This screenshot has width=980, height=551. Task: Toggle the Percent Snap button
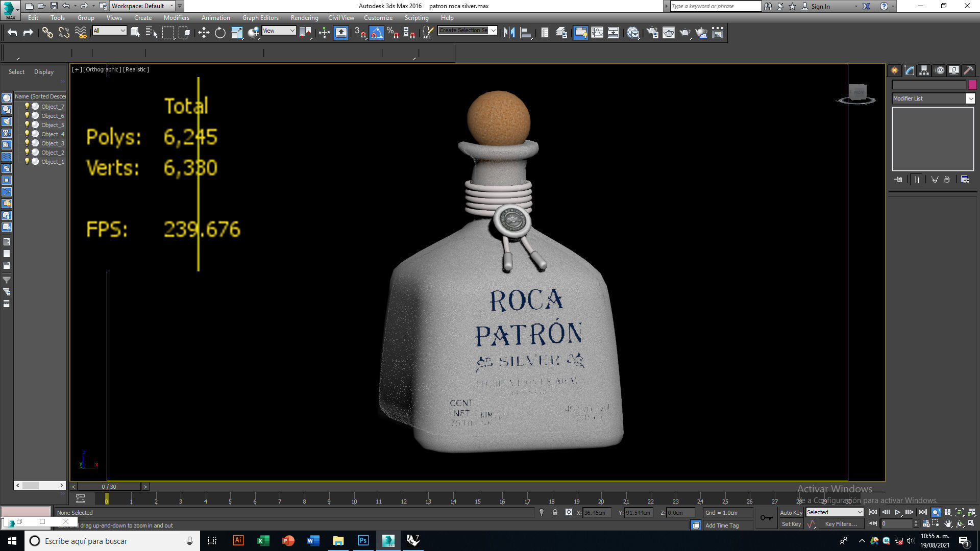point(393,33)
